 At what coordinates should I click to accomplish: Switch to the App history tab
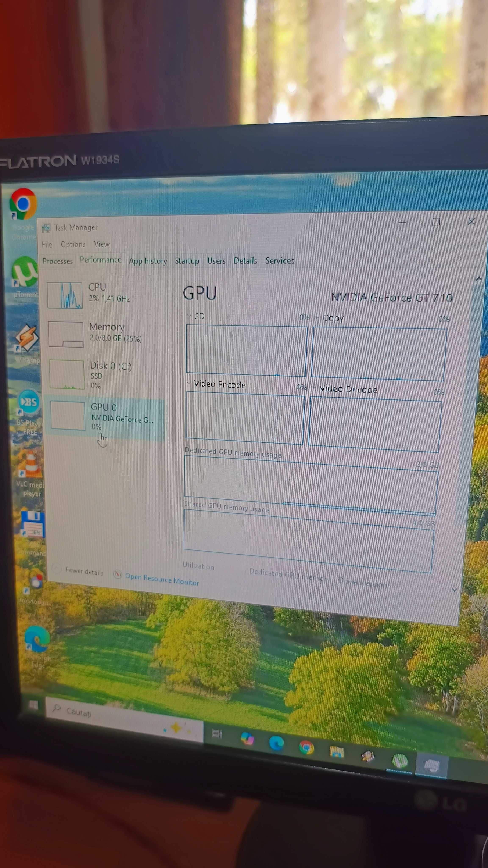pyautogui.click(x=148, y=261)
